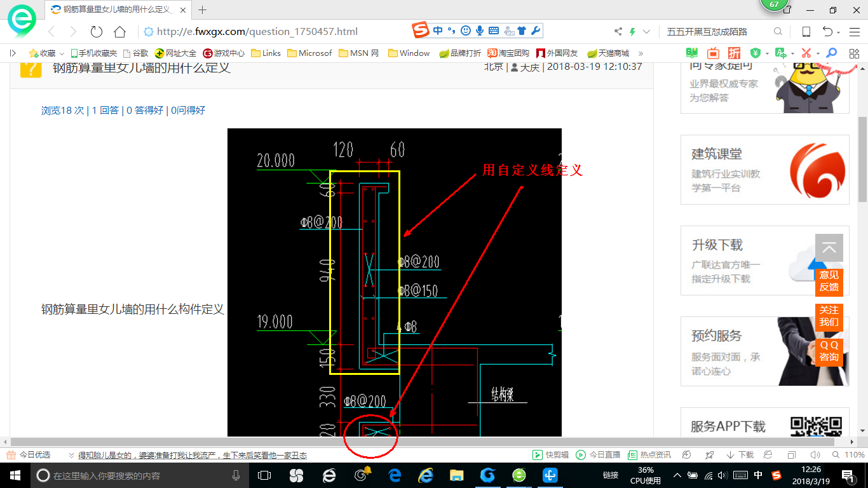Open the 游戏中心 bookmark
This screenshot has height=488, width=868.
coord(224,53)
